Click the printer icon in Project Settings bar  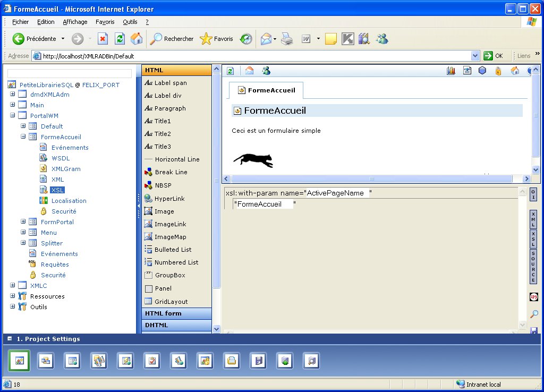[x=231, y=361]
